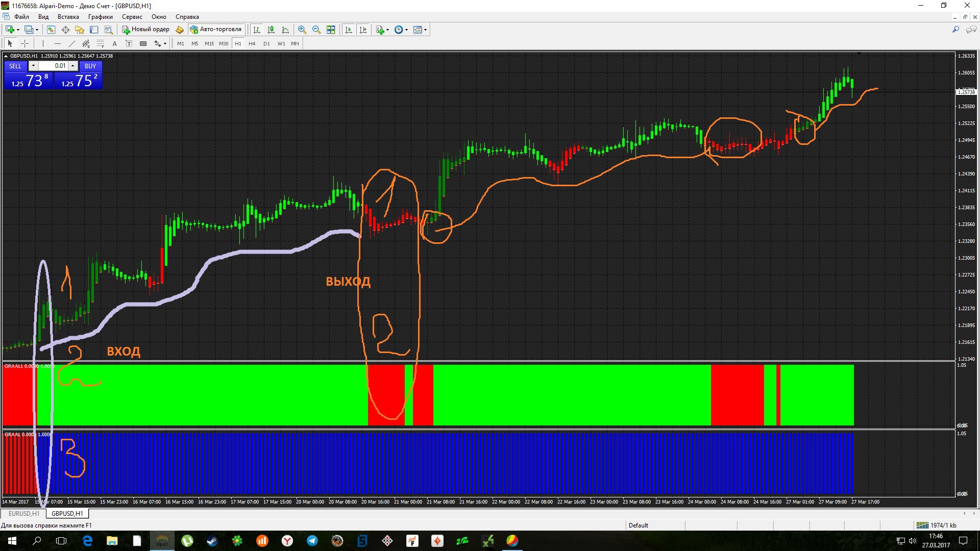
Task: Toggle the Auto Scroll chart icon
Action: tap(349, 30)
